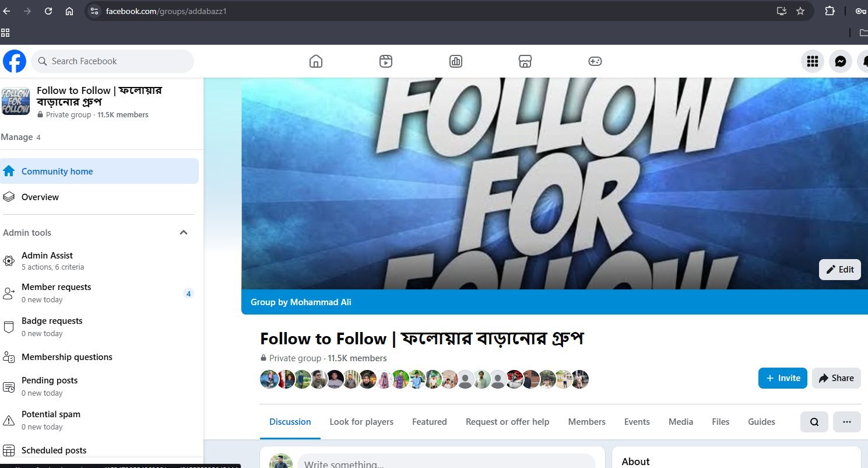Open Membership questions
This screenshot has height=468, width=868.
pyautogui.click(x=99, y=357)
